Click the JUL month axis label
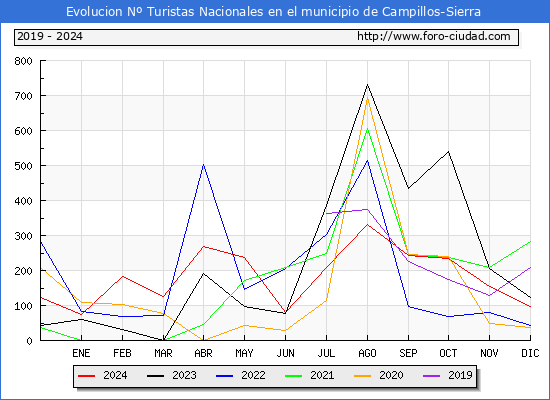The image size is (550, 400). point(326,353)
